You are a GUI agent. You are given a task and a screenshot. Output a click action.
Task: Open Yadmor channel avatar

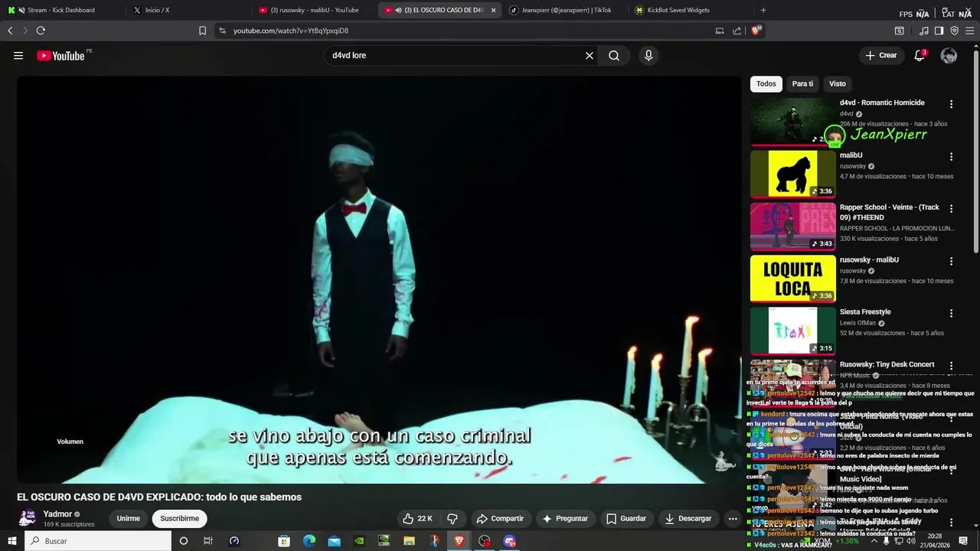tap(28, 518)
